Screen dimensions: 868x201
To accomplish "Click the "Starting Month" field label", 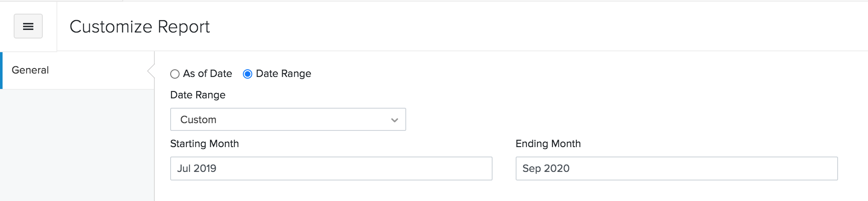I will point(204,144).
